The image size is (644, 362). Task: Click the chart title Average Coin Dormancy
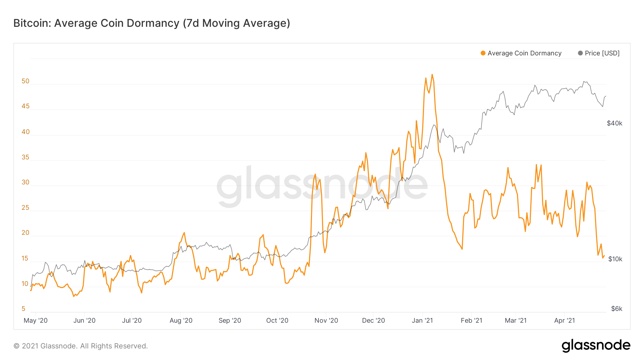[152, 23]
